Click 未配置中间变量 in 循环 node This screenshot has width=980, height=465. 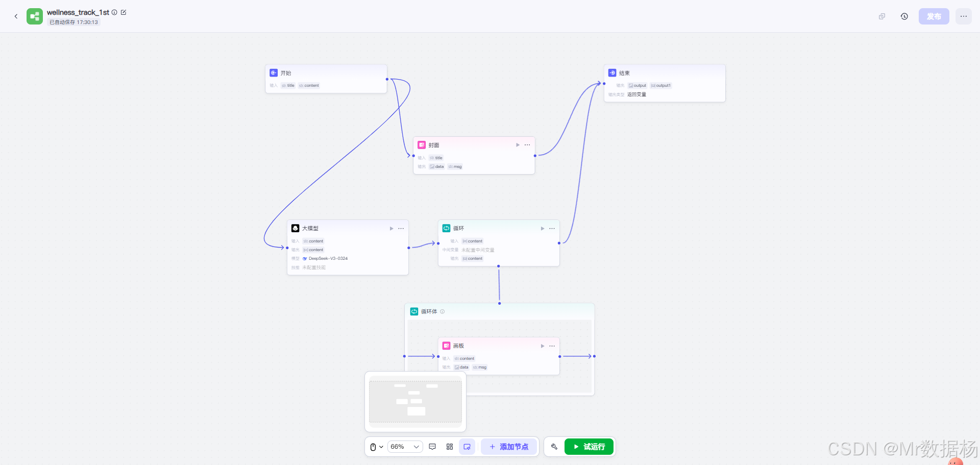478,250
